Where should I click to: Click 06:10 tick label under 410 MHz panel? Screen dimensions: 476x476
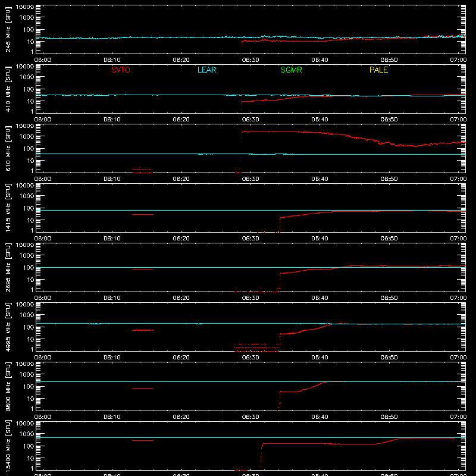(112, 120)
